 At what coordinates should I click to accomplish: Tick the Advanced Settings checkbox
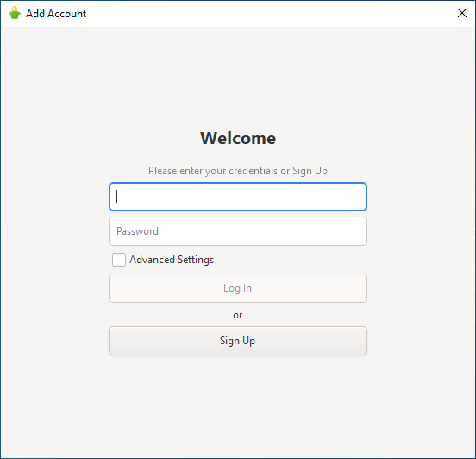(x=119, y=260)
